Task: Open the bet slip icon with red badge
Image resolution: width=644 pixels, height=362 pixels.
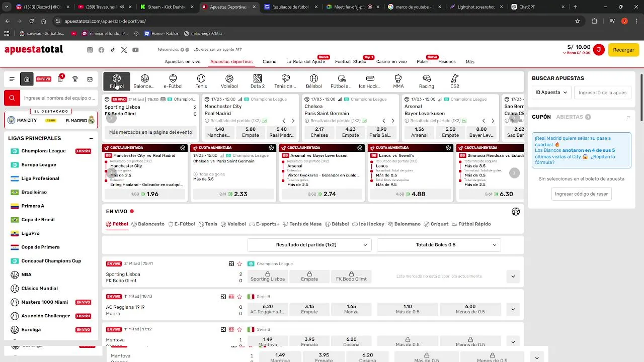Action: click(x=60, y=79)
